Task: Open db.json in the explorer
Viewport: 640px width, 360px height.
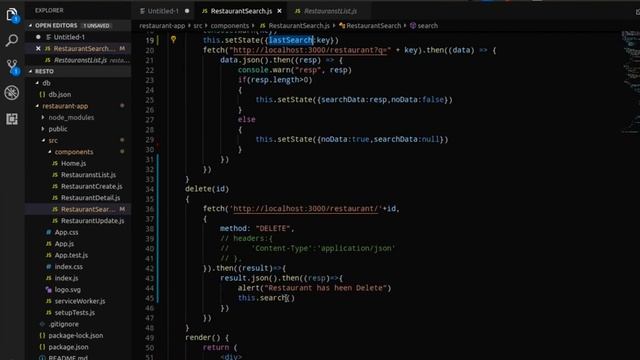Action: [x=60, y=94]
